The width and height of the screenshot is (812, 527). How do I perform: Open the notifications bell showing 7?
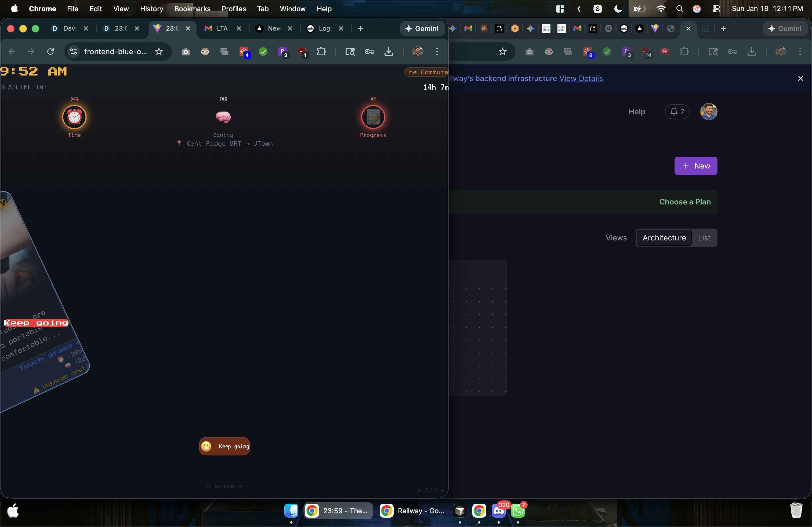coord(677,111)
